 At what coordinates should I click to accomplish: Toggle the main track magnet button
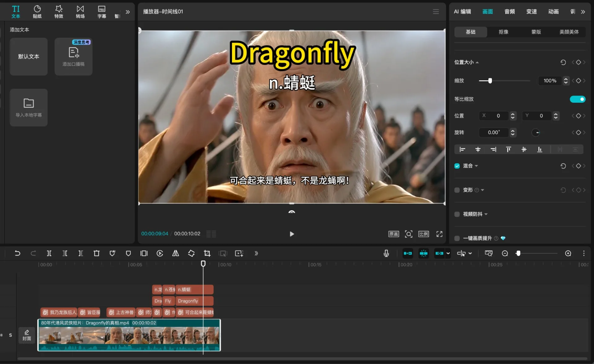408,254
